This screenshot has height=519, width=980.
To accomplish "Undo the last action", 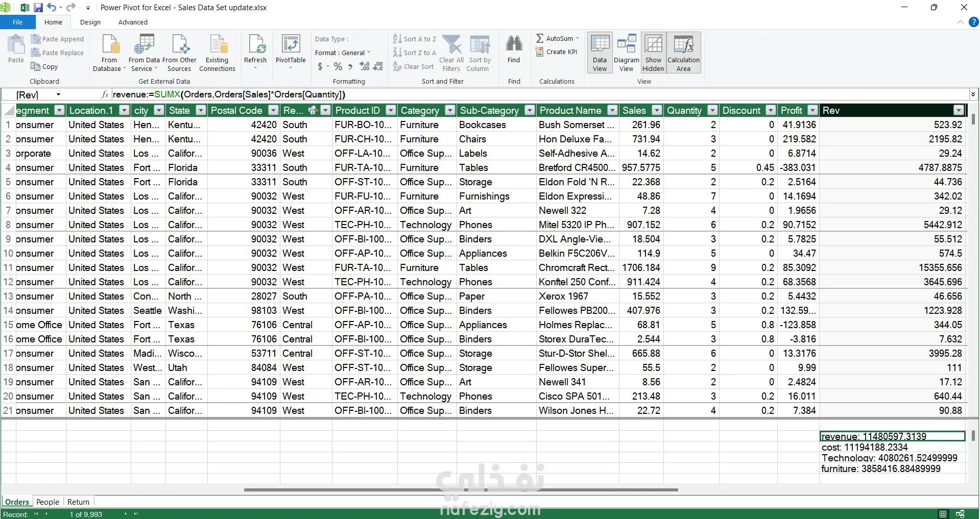I will coord(52,8).
